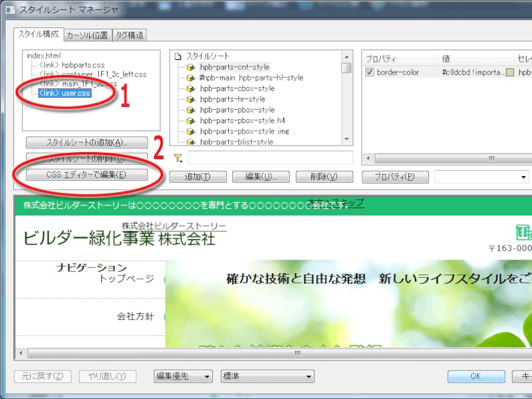Image resolution: width=532 pixels, height=399 pixels.
Task: Confirm with the OK button
Action: pyautogui.click(x=476, y=376)
